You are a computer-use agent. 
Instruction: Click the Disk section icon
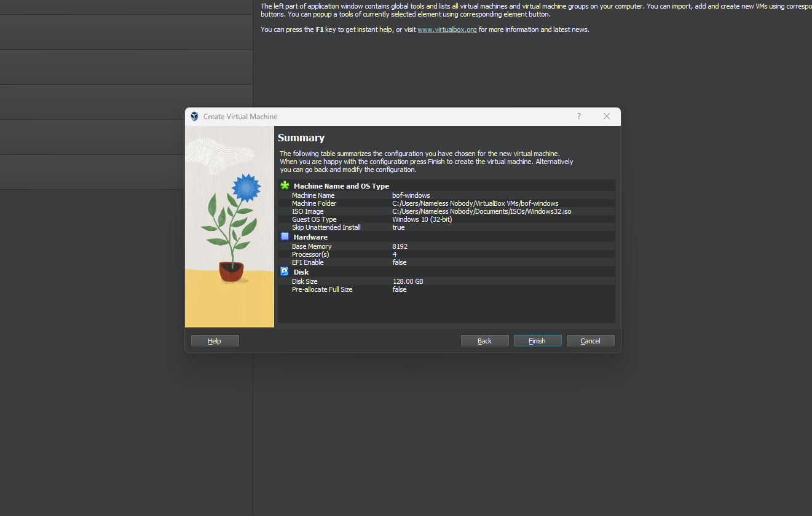point(285,272)
